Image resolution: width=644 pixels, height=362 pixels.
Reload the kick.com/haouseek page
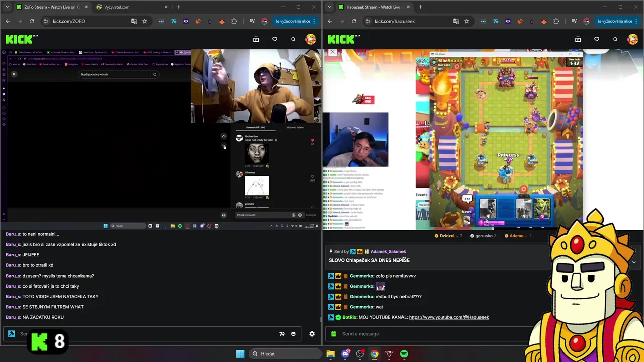coord(354,21)
